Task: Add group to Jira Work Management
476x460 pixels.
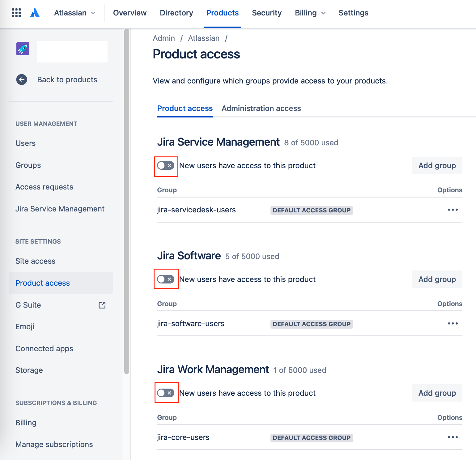Action: (437, 393)
